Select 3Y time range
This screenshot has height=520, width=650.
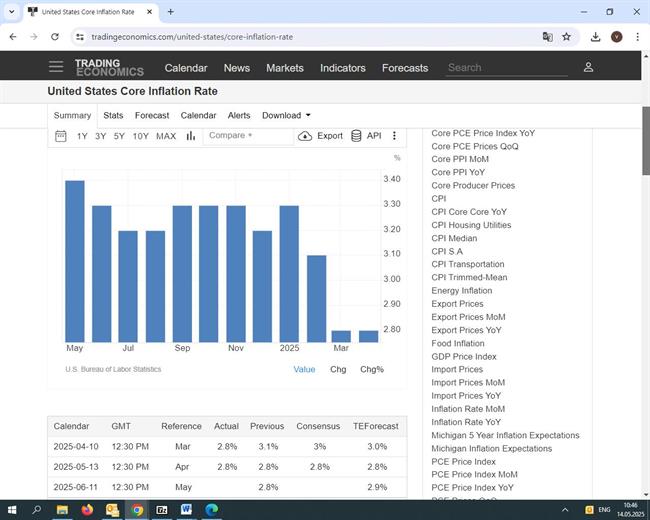101,136
